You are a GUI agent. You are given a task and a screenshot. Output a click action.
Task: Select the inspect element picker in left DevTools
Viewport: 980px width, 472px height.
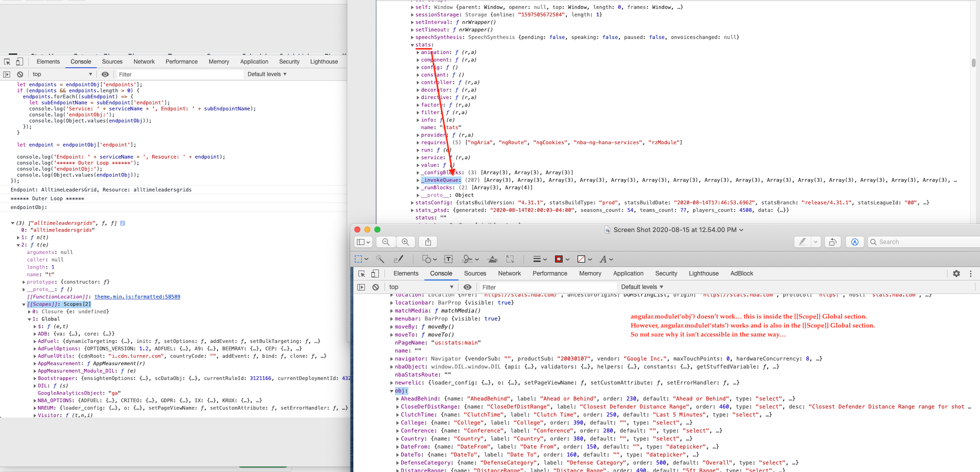(7, 62)
